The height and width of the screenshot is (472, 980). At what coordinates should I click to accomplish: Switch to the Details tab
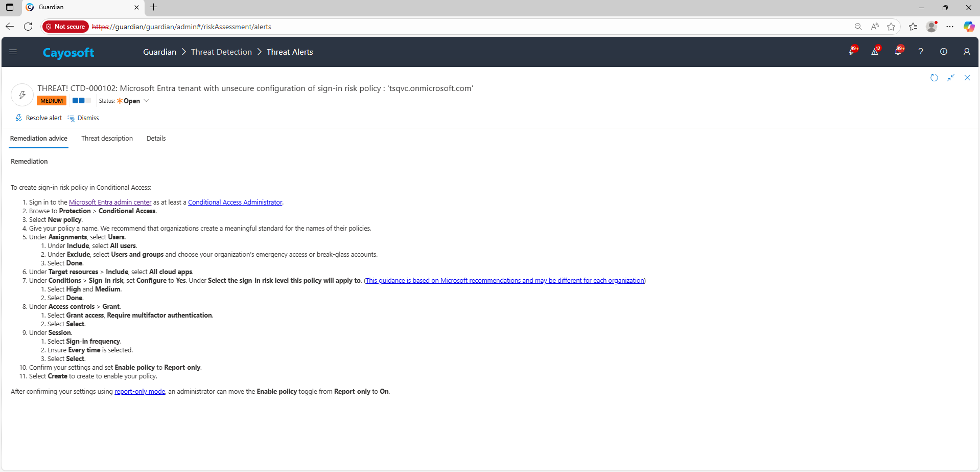(156, 139)
